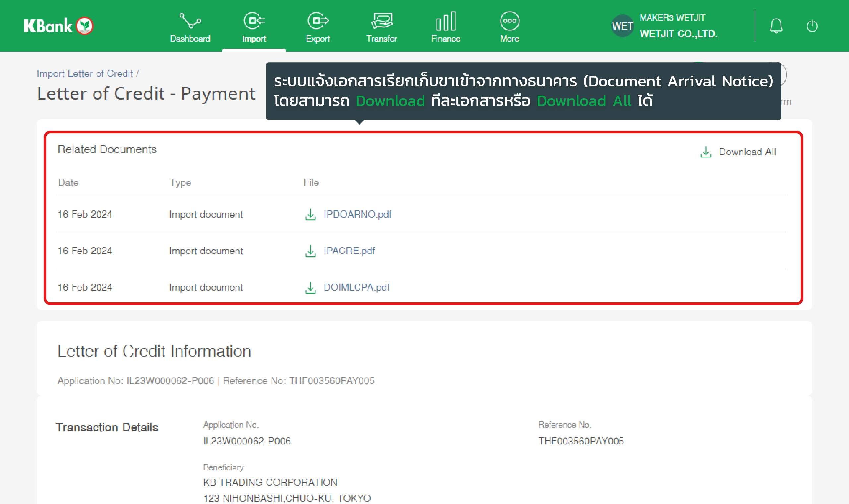Image resolution: width=849 pixels, height=504 pixels.
Task: Click MAKER3 WETJIT user name
Action: [x=673, y=18]
